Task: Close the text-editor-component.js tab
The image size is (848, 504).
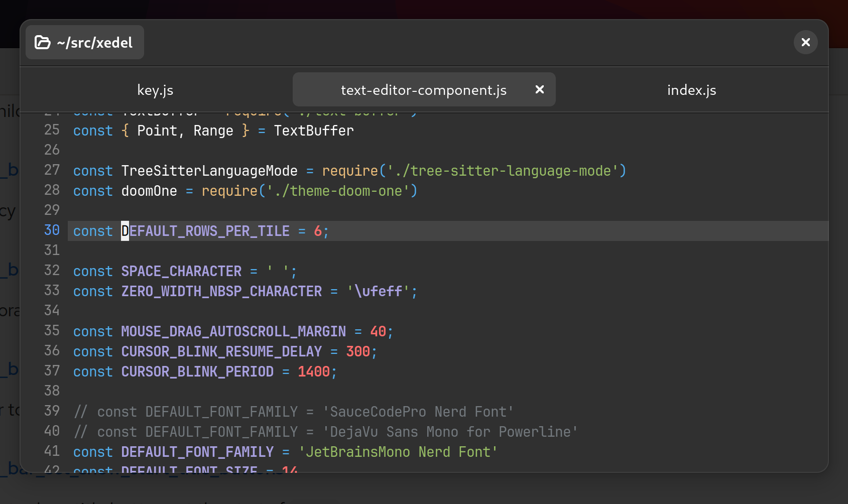Action: 540,89
